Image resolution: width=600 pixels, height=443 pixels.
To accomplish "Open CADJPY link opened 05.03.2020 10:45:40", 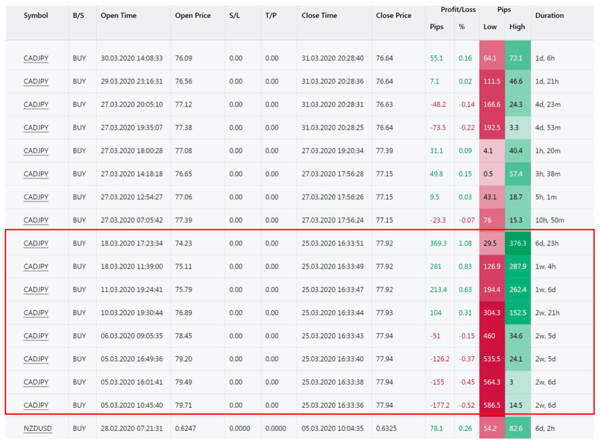I will [36, 405].
